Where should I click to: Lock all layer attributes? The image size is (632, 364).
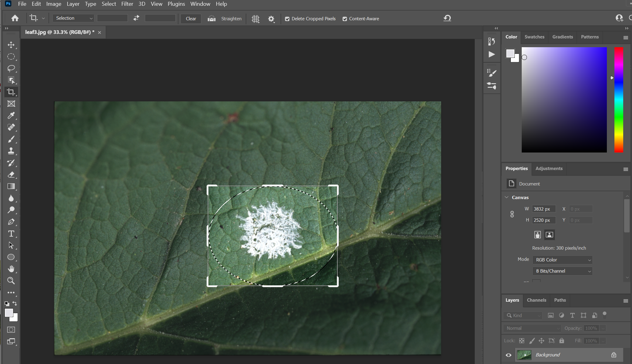coord(562,341)
